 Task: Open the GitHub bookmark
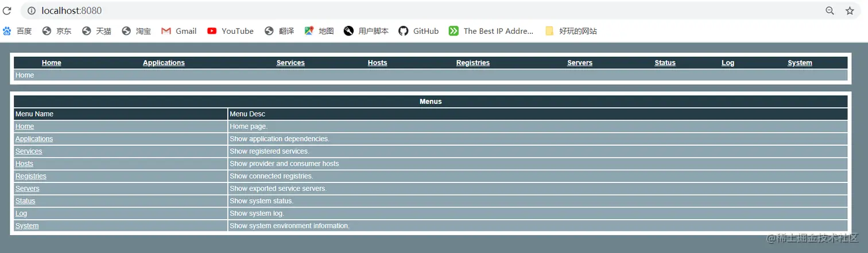click(418, 31)
